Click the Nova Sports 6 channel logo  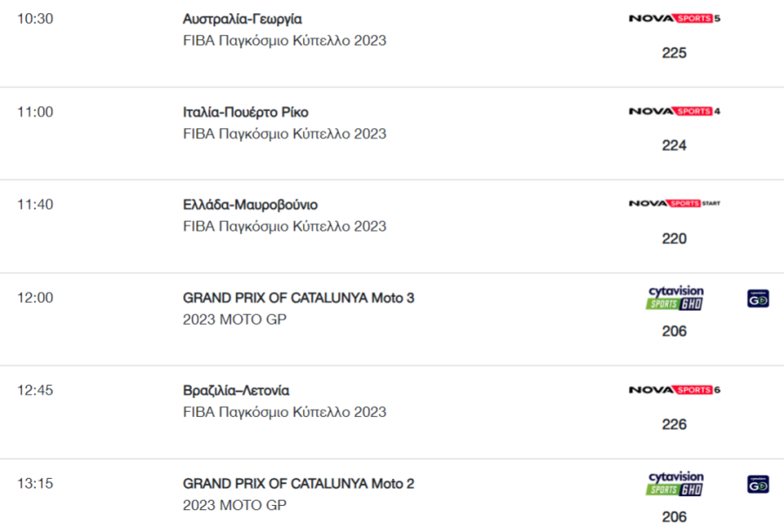[674, 389]
